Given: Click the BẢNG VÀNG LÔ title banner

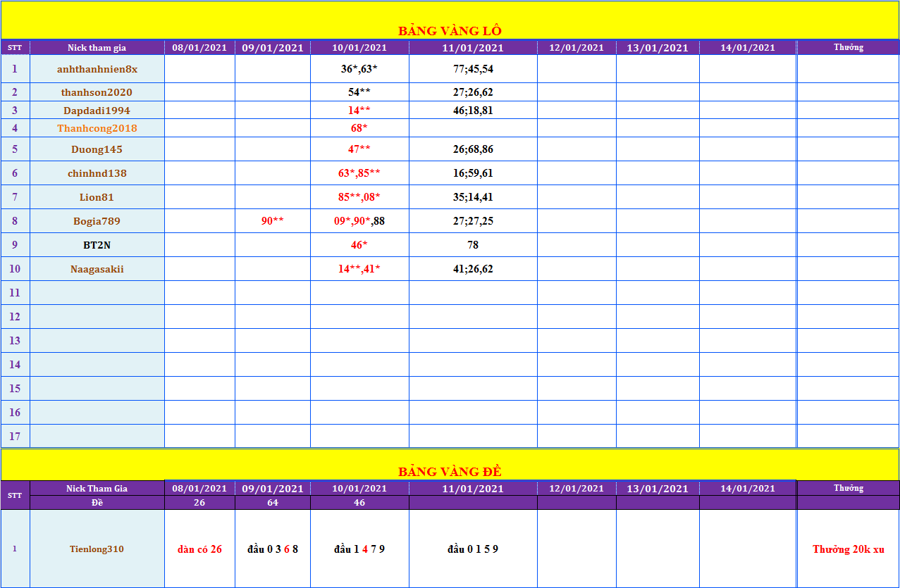Looking at the screenshot, I should [x=450, y=30].
